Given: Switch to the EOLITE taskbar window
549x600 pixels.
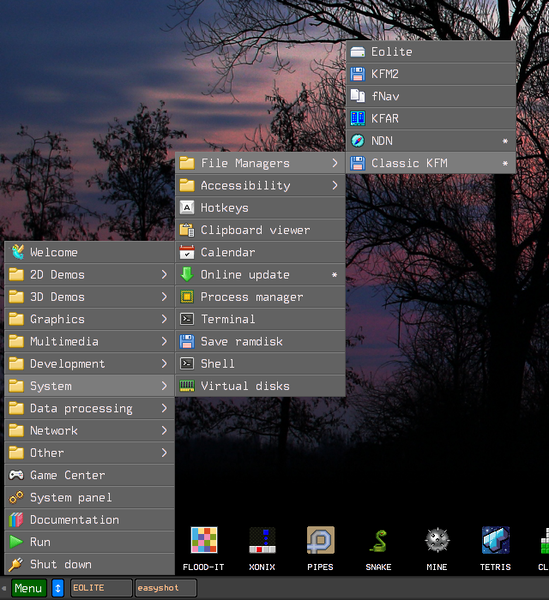Looking at the screenshot, I should coord(101,588).
